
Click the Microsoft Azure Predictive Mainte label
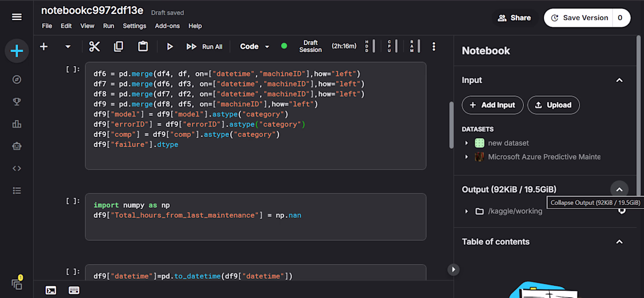(544, 157)
